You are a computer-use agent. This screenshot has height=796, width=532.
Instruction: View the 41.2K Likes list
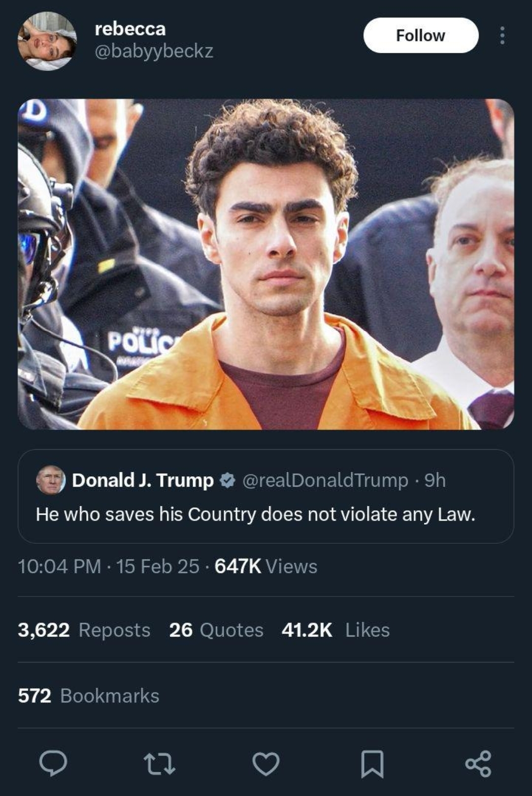point(335,630)
